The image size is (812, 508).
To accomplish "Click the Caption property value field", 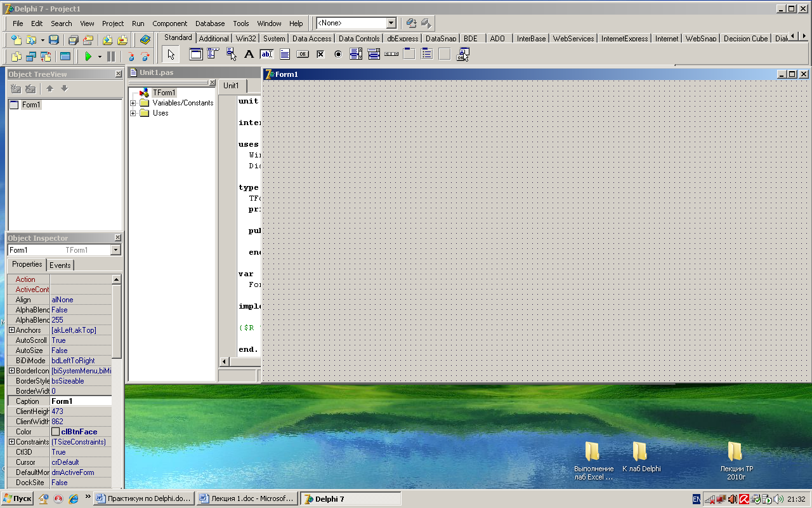I will pyautogui.click(x=81, y=401).
